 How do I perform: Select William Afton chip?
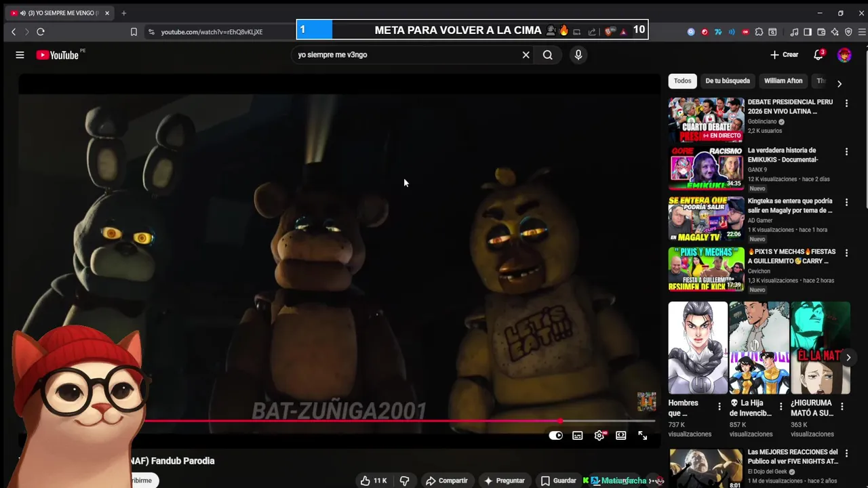pyautogui.click(x=783, y=81)
